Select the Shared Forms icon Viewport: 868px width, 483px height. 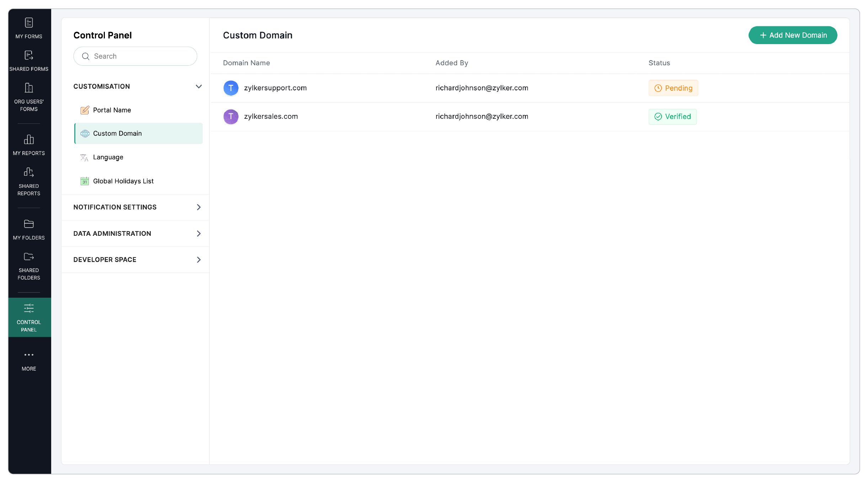29,60
